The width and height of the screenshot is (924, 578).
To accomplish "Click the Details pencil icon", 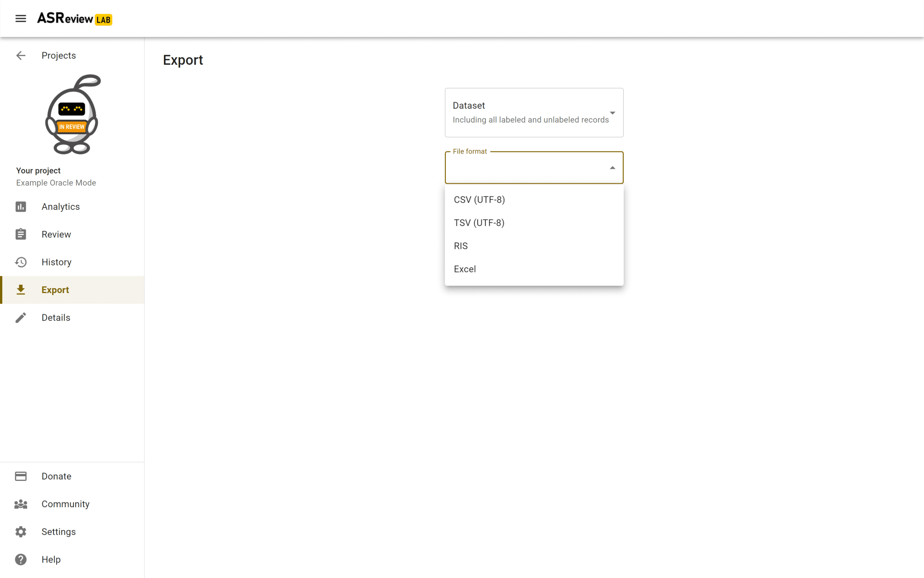I will point(21,318).
